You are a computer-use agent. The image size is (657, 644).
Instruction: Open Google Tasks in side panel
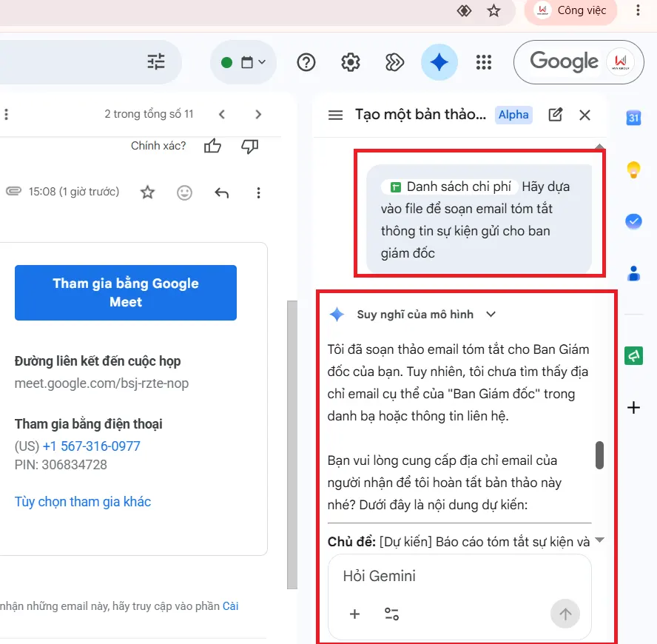tap(633, 221)
